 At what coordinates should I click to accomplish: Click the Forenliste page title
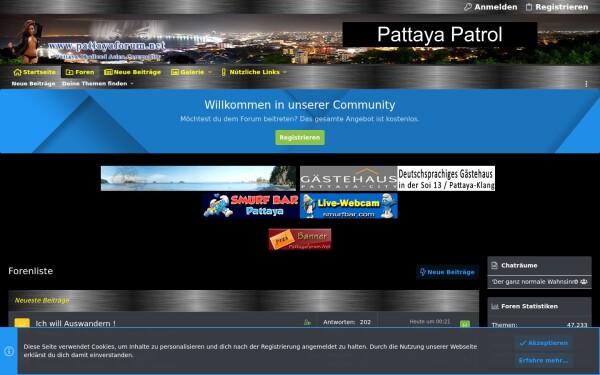click(31, 271)
